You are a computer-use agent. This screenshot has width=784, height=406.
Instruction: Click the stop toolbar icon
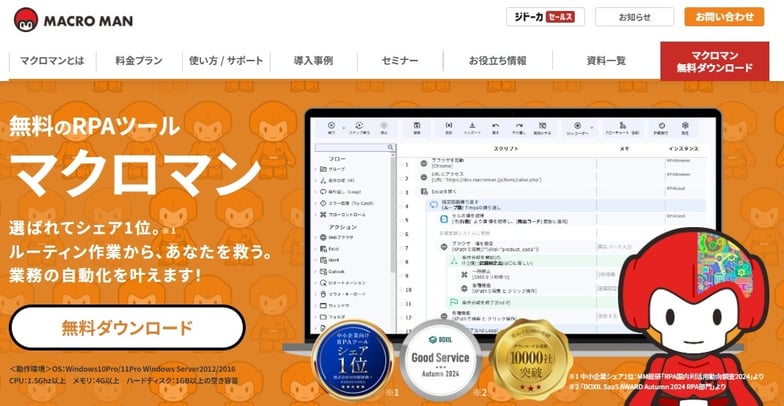pyautogui.click(x=384, y=126)
